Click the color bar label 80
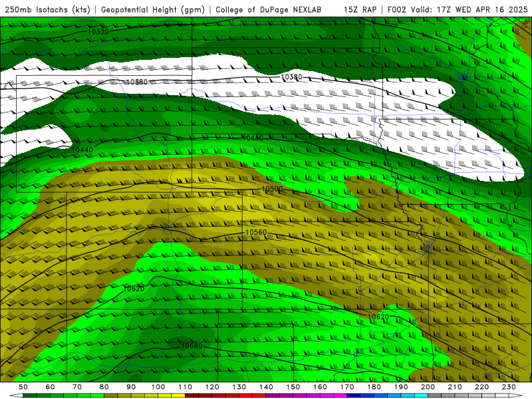The width and height of the screenshot is (532, 399). (x=104, y=387)
